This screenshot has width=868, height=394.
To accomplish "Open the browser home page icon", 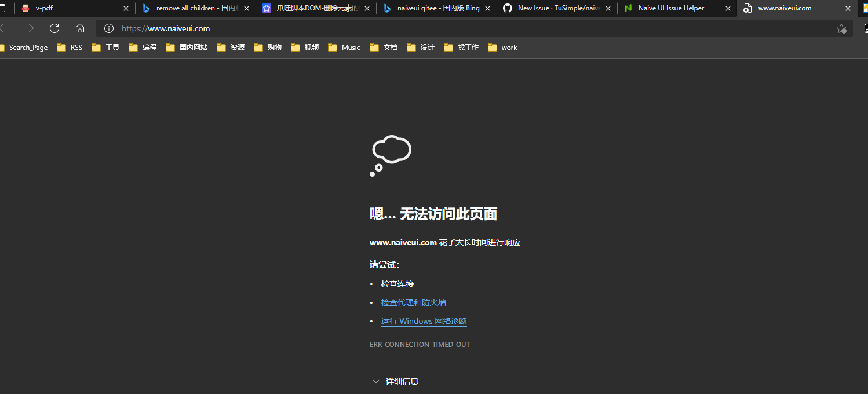I will pyautogui.click(x=79, y=28).
